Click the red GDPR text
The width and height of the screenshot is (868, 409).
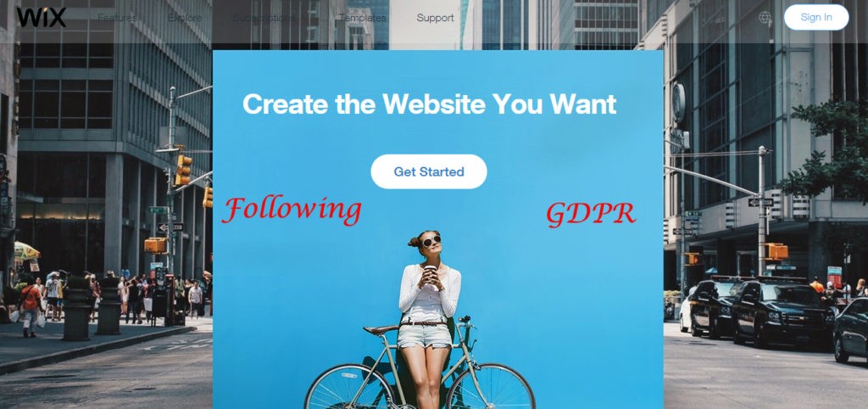click(591, 214)
